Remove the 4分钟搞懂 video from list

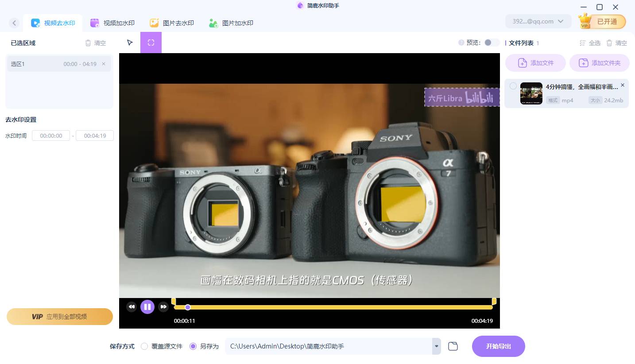point(623,85)
